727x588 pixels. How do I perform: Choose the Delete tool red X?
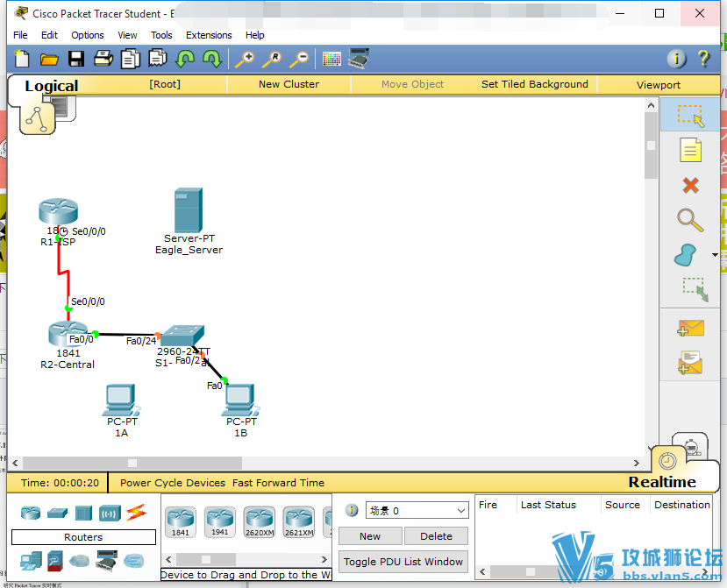coord(690,186)
